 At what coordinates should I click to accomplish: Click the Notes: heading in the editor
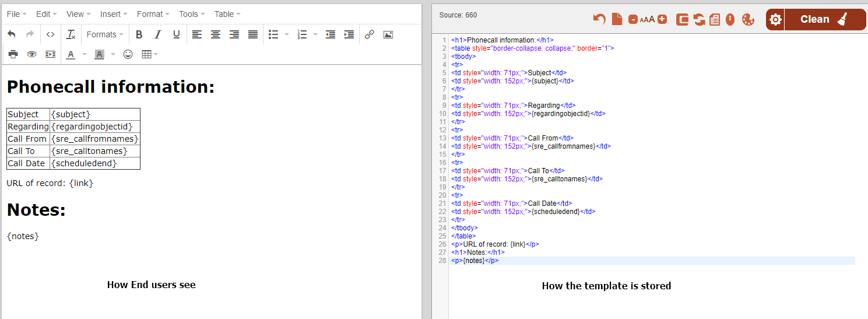point(36,210)
